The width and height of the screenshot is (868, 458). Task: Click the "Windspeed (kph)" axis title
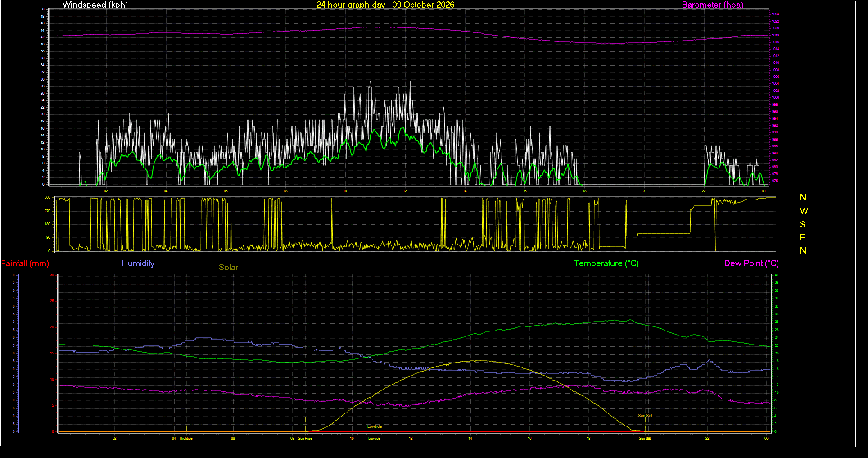(x=95, y=5)
